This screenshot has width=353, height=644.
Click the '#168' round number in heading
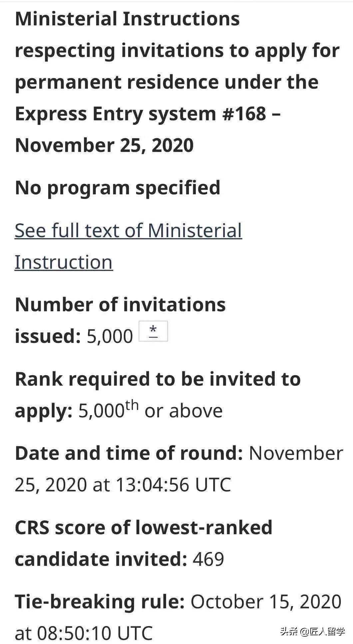pos(244,114)
